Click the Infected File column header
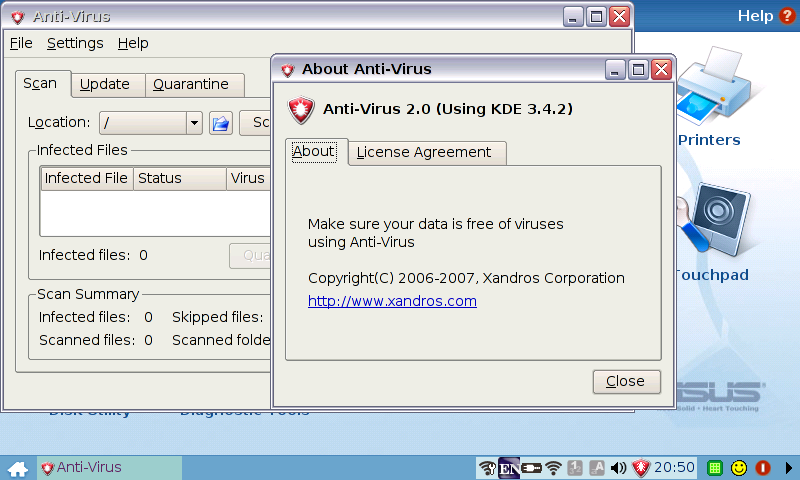The height and width of the screenshot is (480, 800). pyautogui.click(x=87, y=179)
